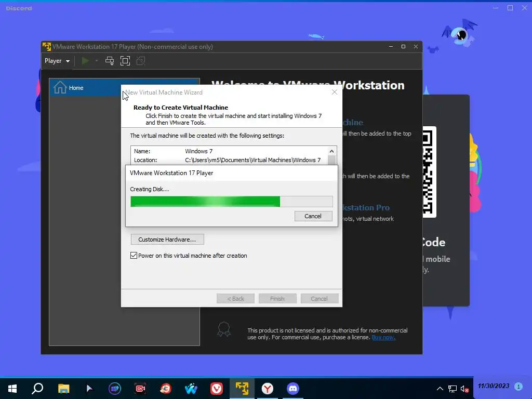Show hidden system tray icons chevron

click(x=440, y=389)
